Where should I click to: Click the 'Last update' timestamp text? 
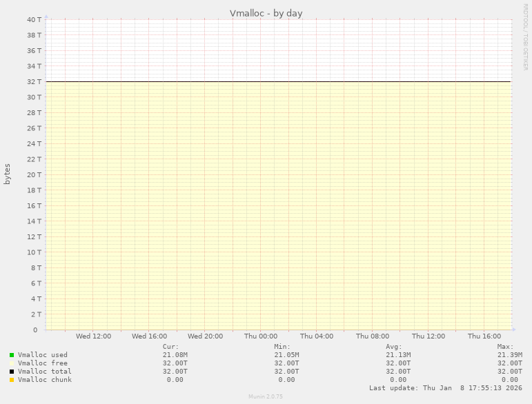pyautogui.click(x=441, y=388)
